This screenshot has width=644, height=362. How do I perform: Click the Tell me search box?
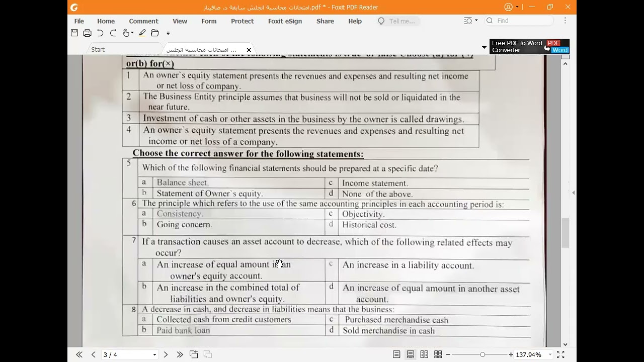(398, 21)
